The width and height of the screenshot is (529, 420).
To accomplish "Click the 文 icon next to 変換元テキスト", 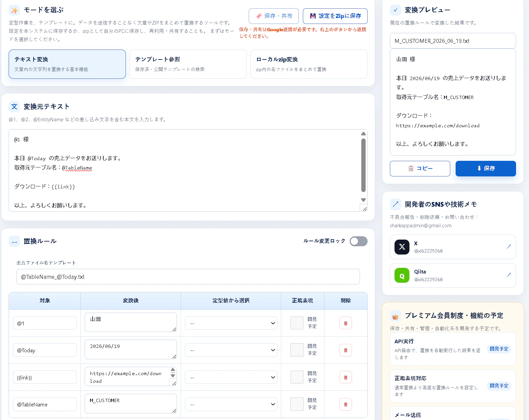I will [14, 107].
